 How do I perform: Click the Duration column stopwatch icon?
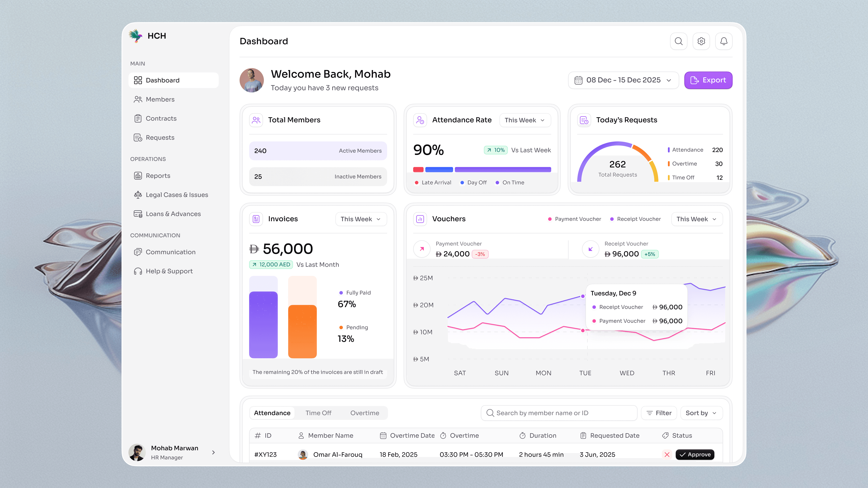(x=523, y=436)
